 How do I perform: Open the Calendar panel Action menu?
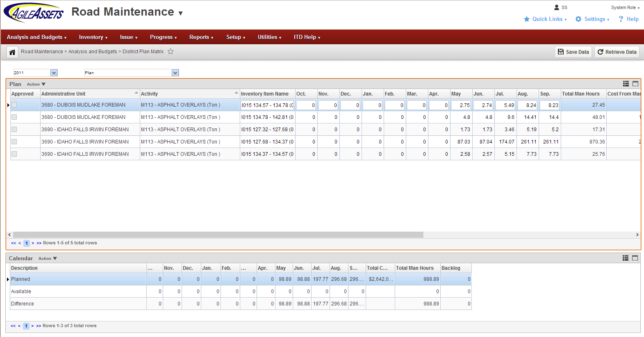pos(48,258)
